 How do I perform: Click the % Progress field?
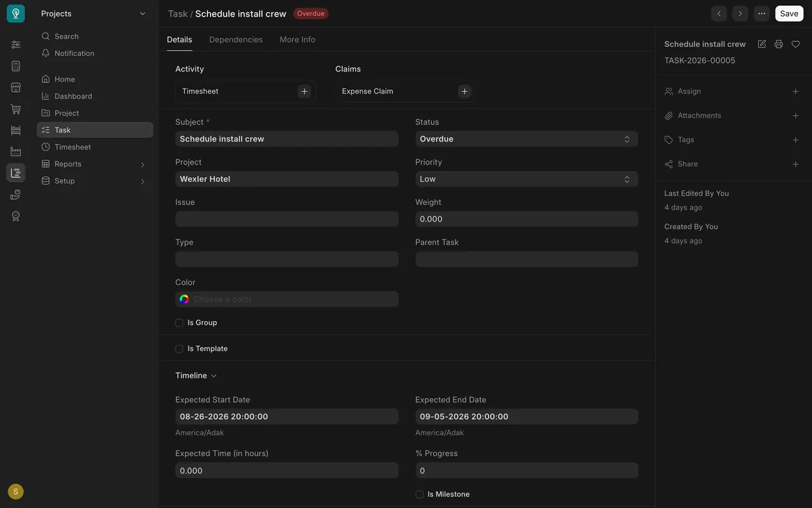click(527, 471)
